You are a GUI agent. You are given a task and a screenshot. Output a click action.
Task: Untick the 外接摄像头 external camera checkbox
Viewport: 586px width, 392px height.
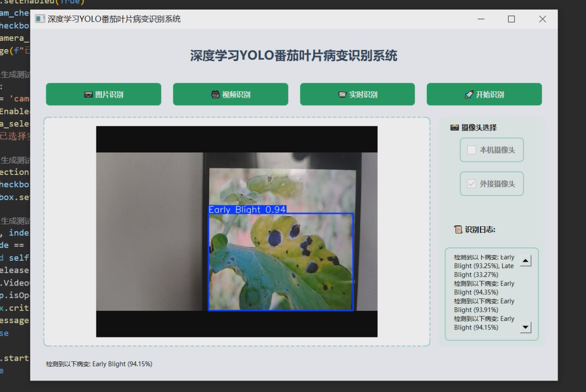tap(472, 184)
